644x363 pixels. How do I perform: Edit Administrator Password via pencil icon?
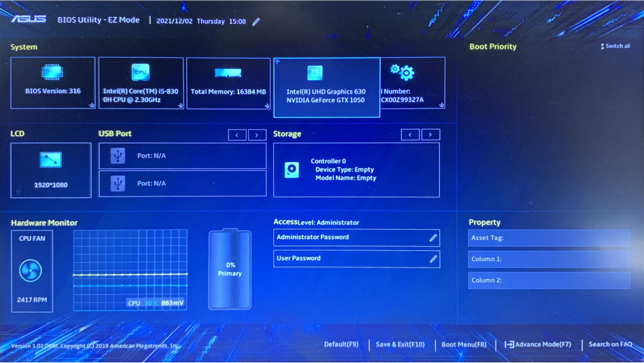[x=433, y=238]
